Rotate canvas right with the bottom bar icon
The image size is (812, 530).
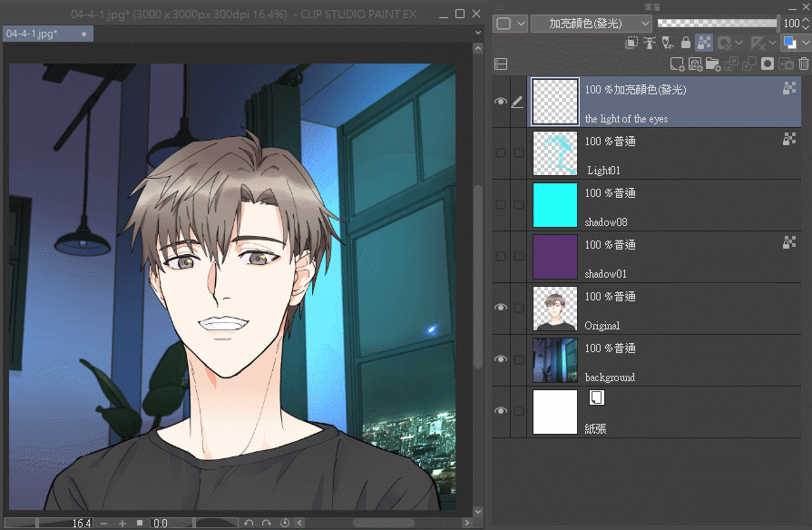[x=267, y=523]
